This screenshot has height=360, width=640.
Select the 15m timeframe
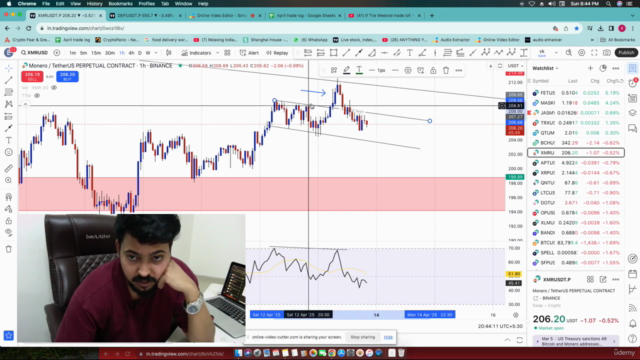tap(96, 53)
